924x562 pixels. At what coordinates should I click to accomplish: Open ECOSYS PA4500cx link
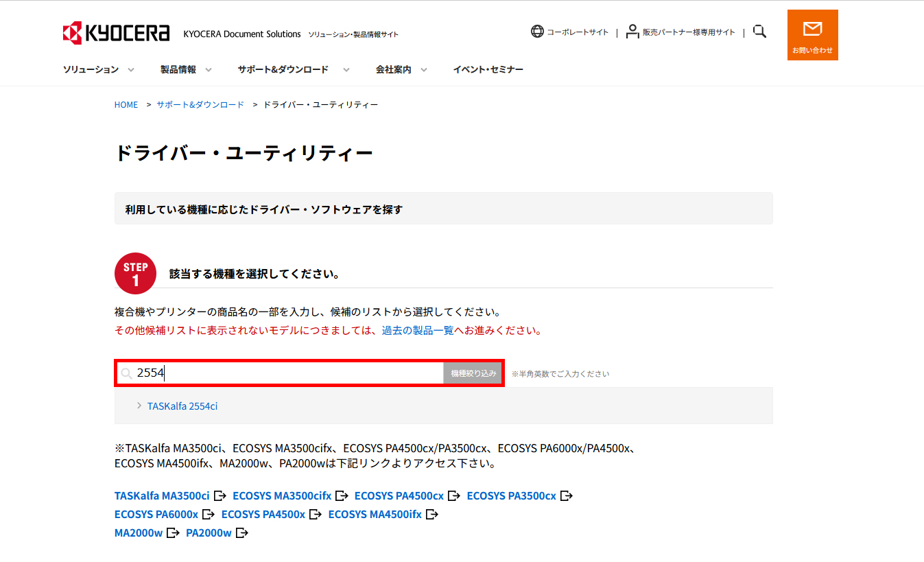(399, 495)
